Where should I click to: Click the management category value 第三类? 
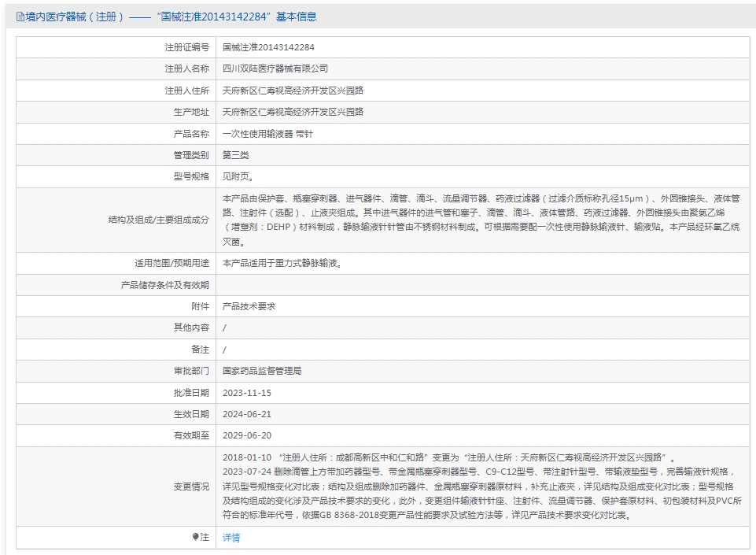(236, 155)
